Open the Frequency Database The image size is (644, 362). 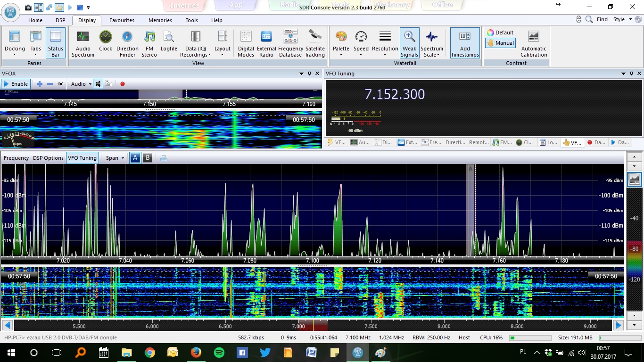(x=290, y=43)
